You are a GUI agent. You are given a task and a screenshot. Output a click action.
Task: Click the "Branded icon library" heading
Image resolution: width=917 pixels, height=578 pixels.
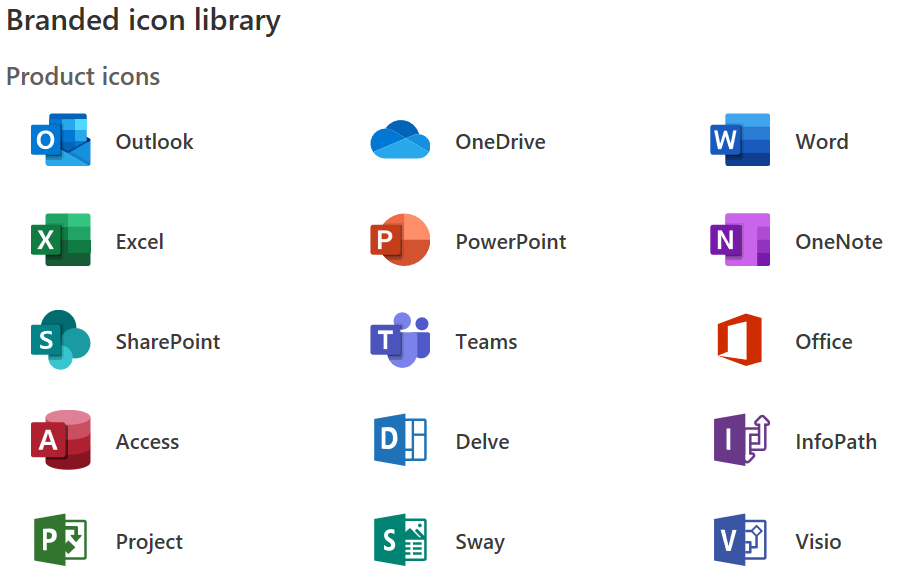tap(144, 20)
